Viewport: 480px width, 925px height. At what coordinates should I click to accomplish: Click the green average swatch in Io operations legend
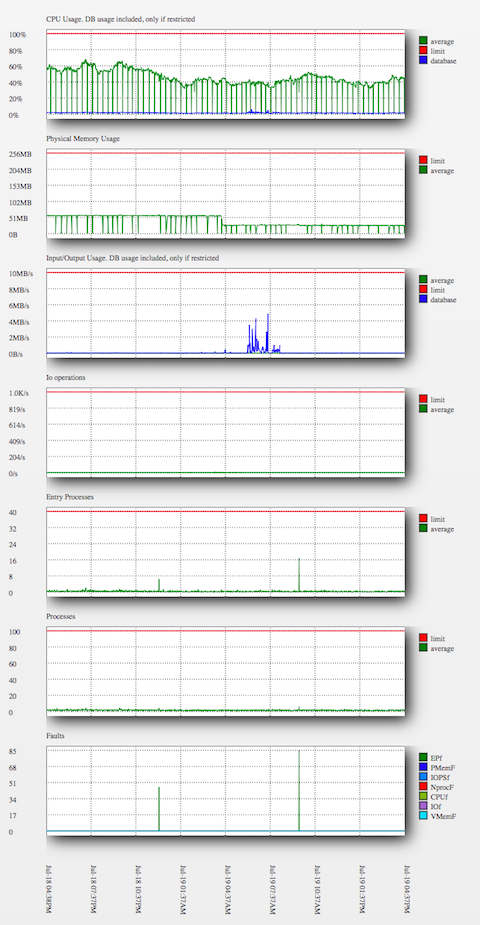(x=423, y=409)
